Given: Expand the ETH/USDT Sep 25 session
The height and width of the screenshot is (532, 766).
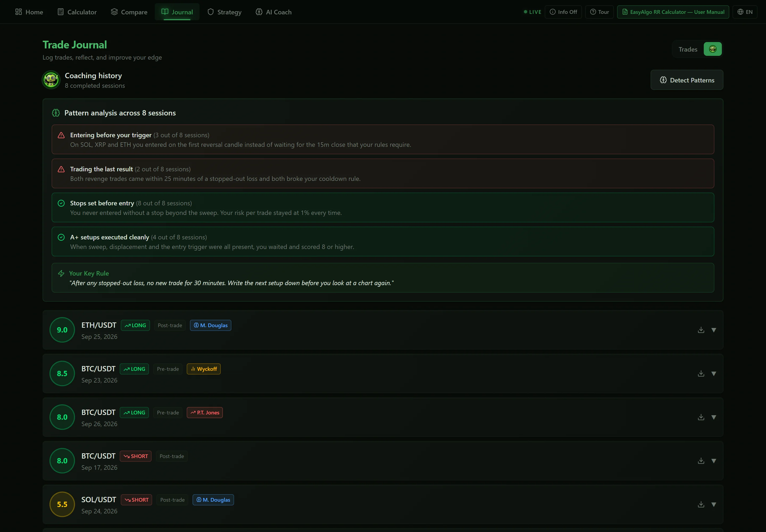Looking at the screenshot, I should pyautogui.click(x=714, y=330).
